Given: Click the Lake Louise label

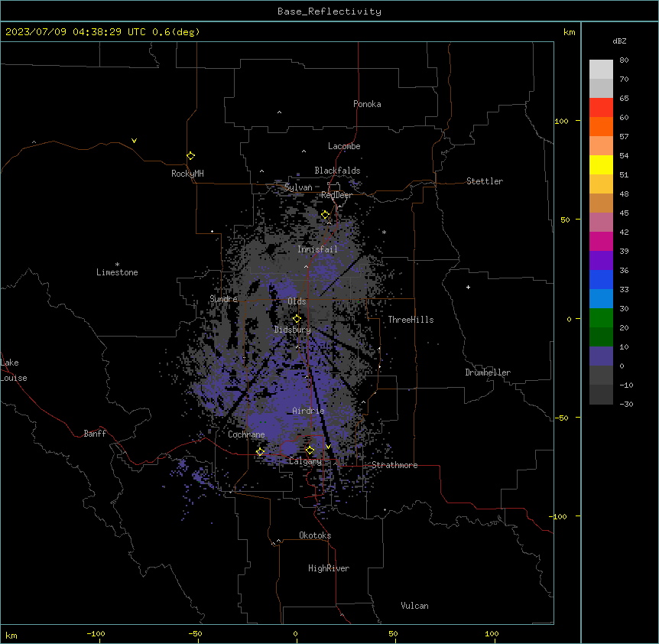Looking at the screenshot, I should (14, 370).
